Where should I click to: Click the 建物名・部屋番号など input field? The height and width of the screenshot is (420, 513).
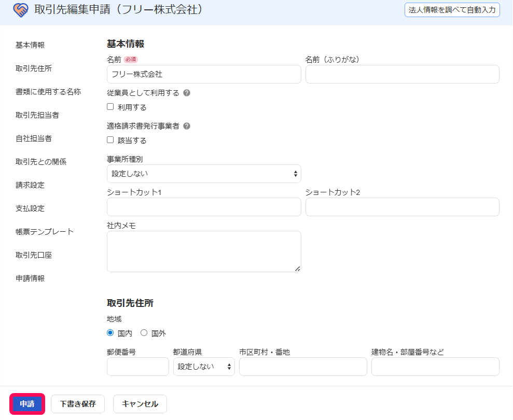[435, 367]
